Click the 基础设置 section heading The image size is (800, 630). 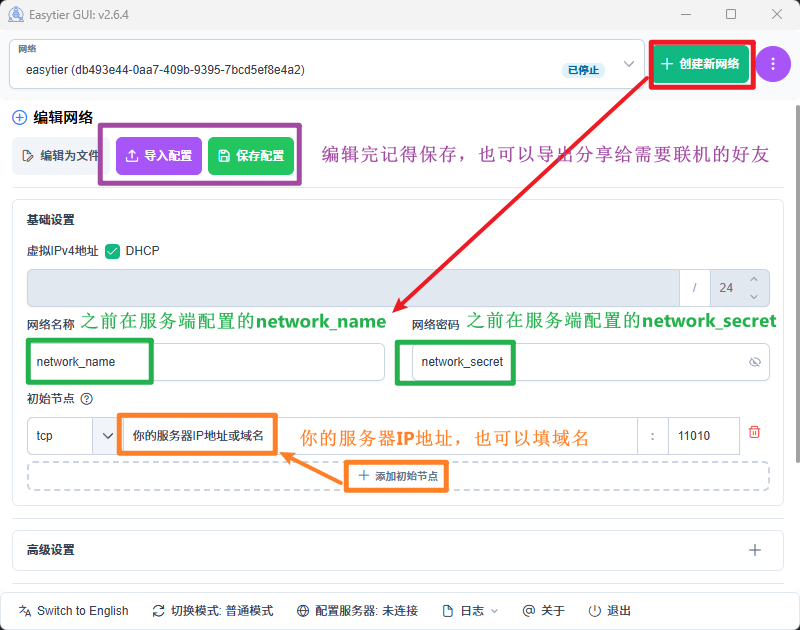click(x=51, y=220)
